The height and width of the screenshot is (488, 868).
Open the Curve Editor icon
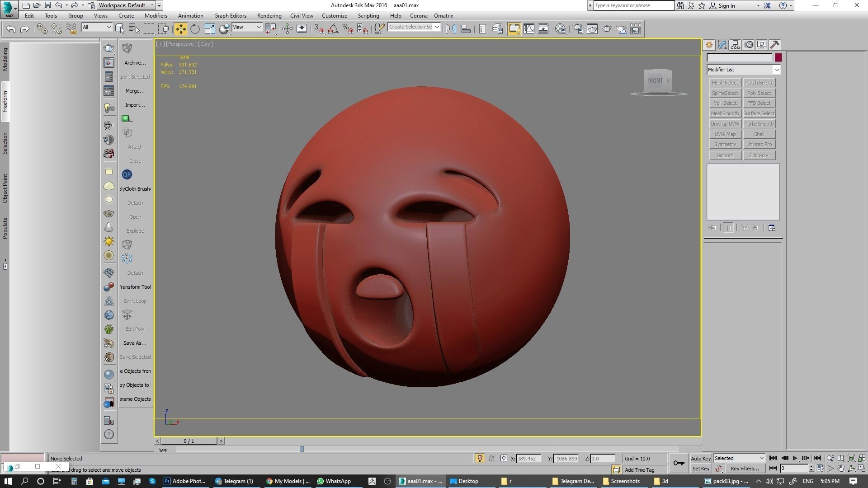coord(528,29)
